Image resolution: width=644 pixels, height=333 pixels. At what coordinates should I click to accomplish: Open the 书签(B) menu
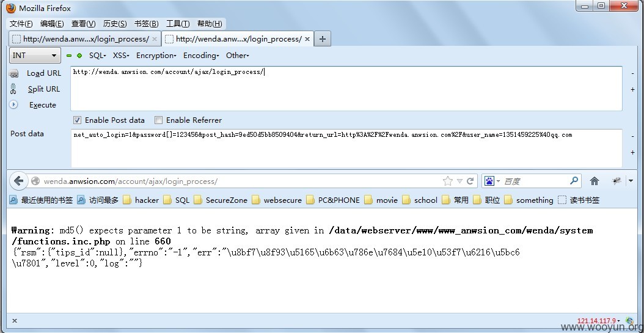[146, 24]
